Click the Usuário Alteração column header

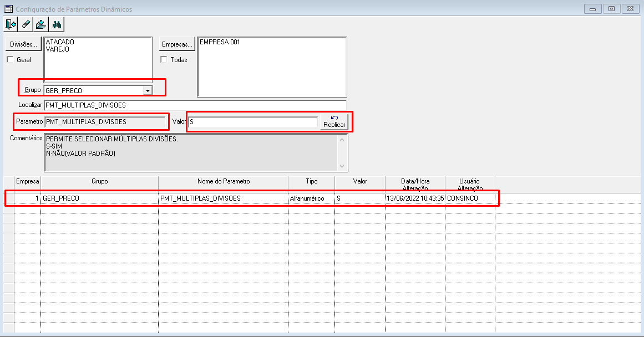470,183
